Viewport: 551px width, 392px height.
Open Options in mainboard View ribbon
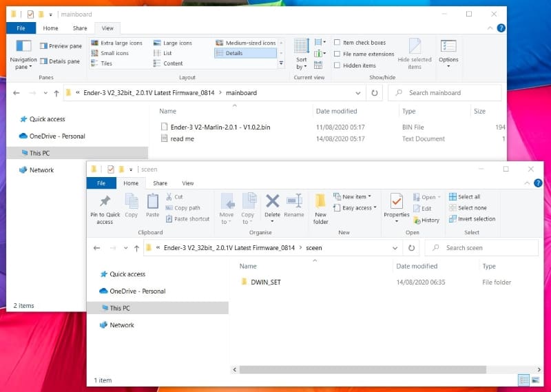pos(448,54)
